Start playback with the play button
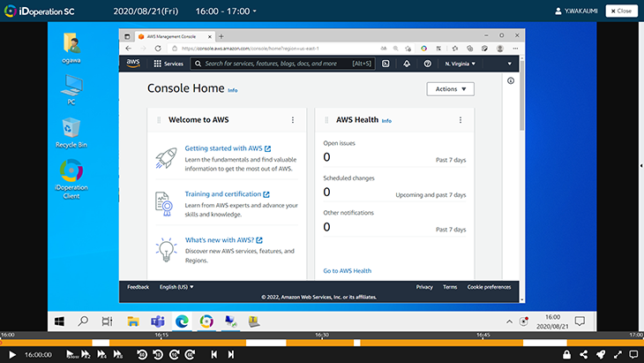This screenshot has width=644, height=363. click(12, 354)
